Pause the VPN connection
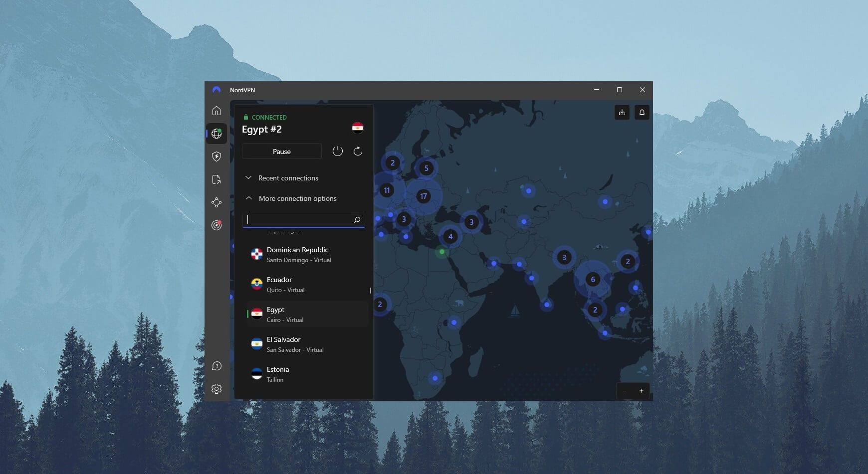This screenshot has height=474, width=868. pyautogui.click(x=282, y=152)
